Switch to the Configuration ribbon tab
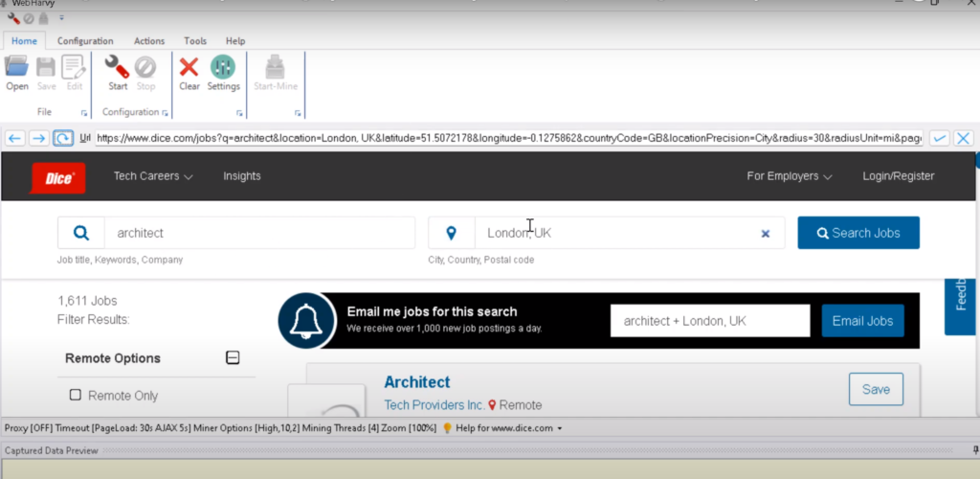The image size is (980, 479). coord(85,41)
